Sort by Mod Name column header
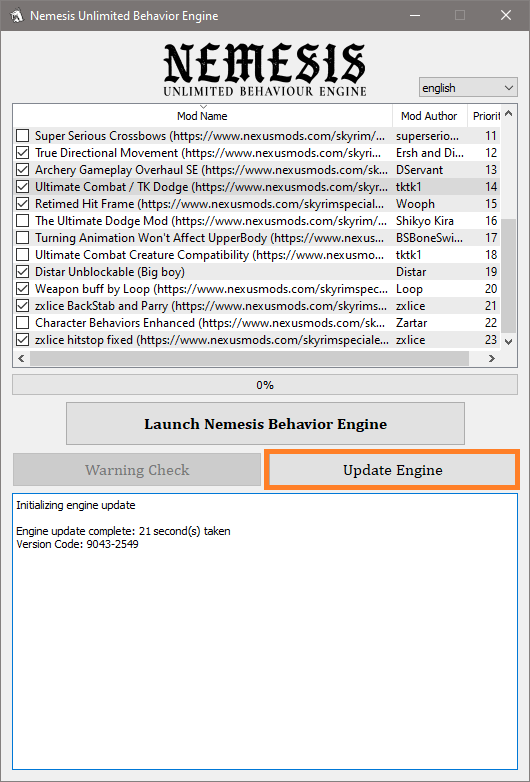The image size is (530, 782). coord(202,116)
